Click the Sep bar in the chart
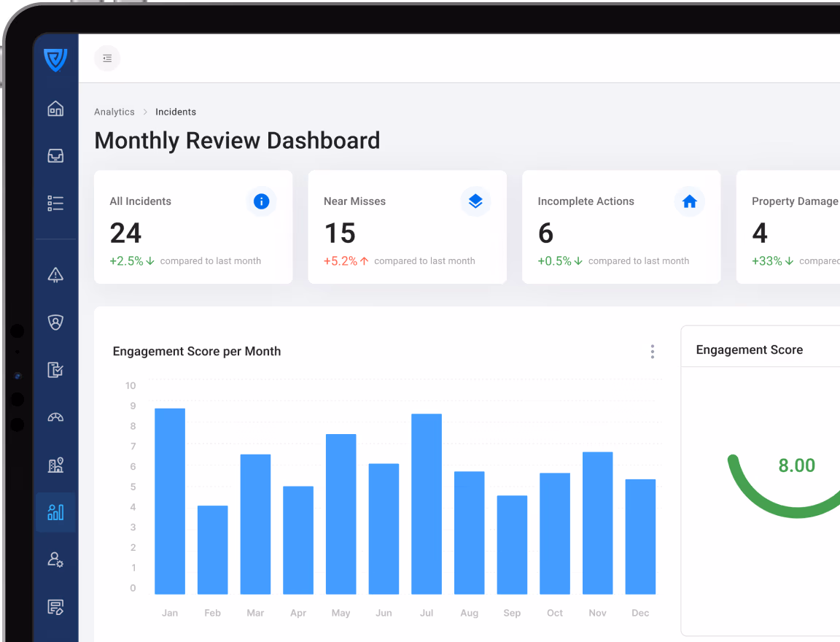 [x=512, y=545]
